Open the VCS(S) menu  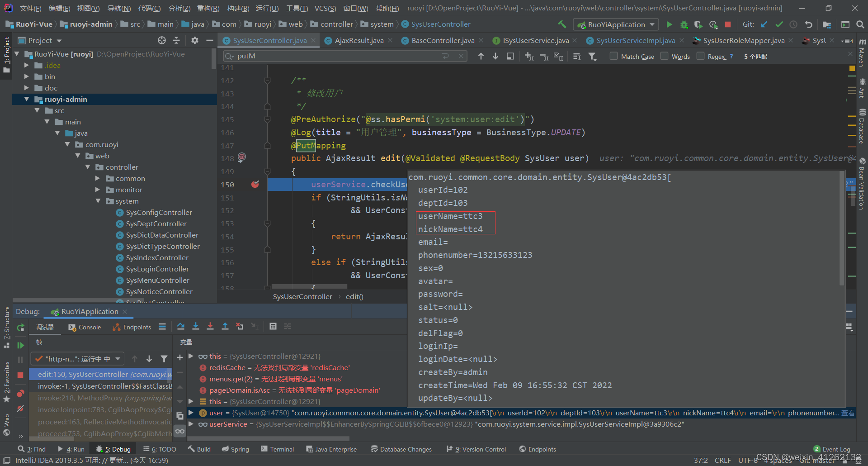[x=325, y=9]
